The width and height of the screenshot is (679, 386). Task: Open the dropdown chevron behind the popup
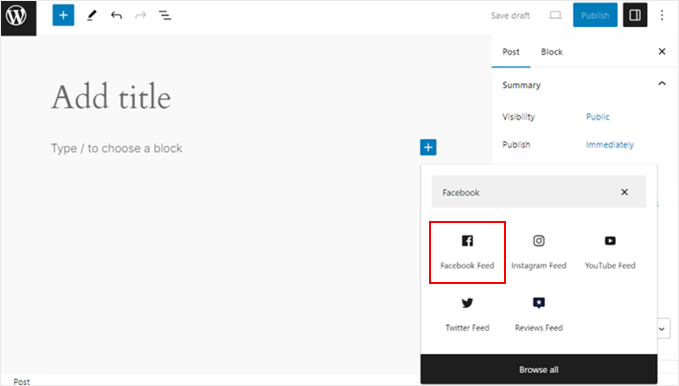click(x=663, y=329)
